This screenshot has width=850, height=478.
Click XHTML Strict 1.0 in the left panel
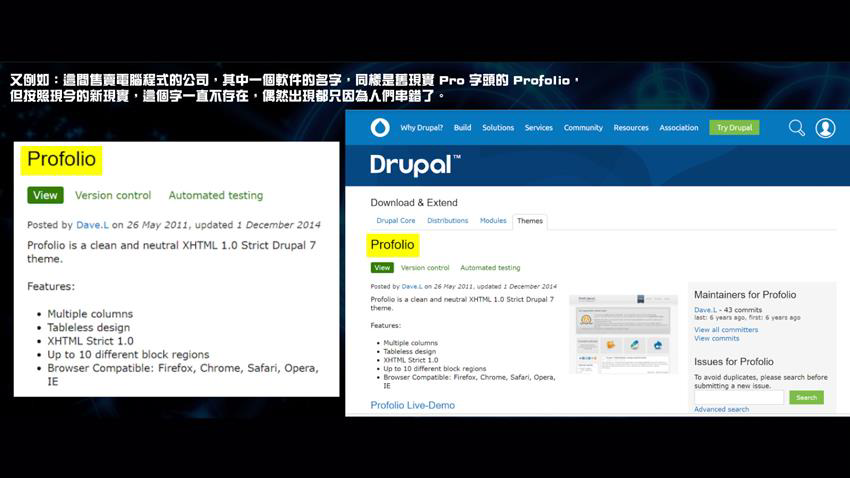(x=90, y=341)
